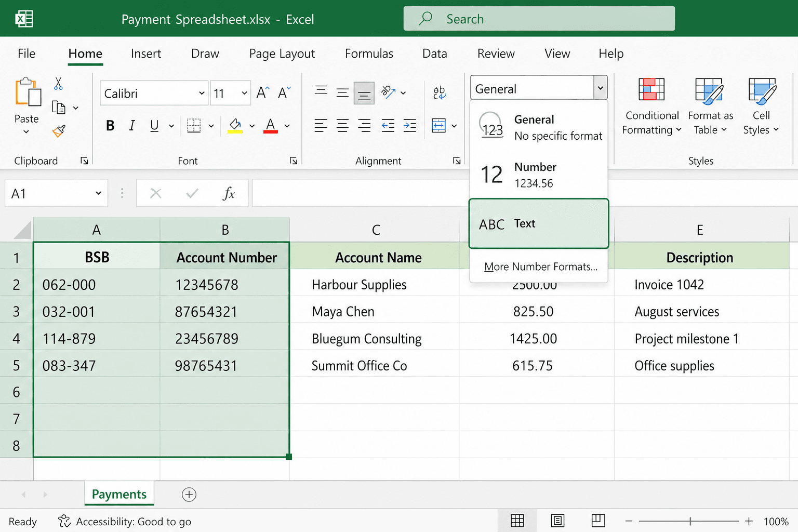
Task: Click the Decrease Indent icon
Action: click(x=388, y=125)
